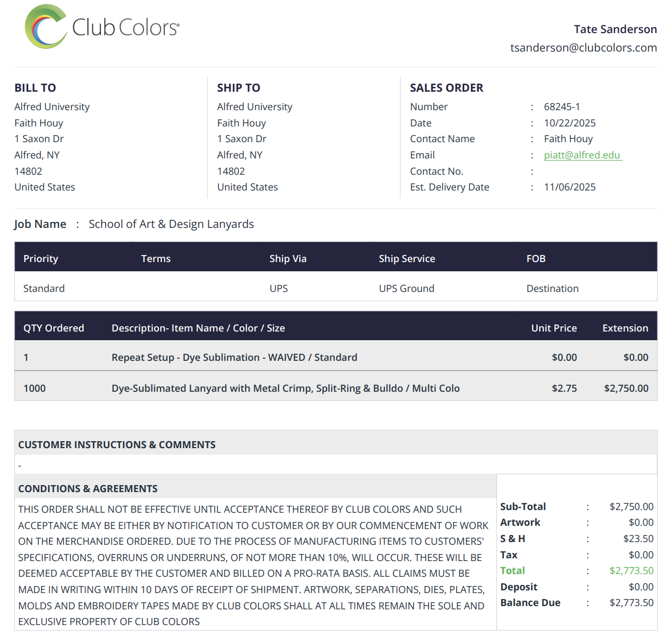This screenshot has height=637, width=672.
Task: Click the order date 10/22/2025
Action: click(x=569, y=123)
